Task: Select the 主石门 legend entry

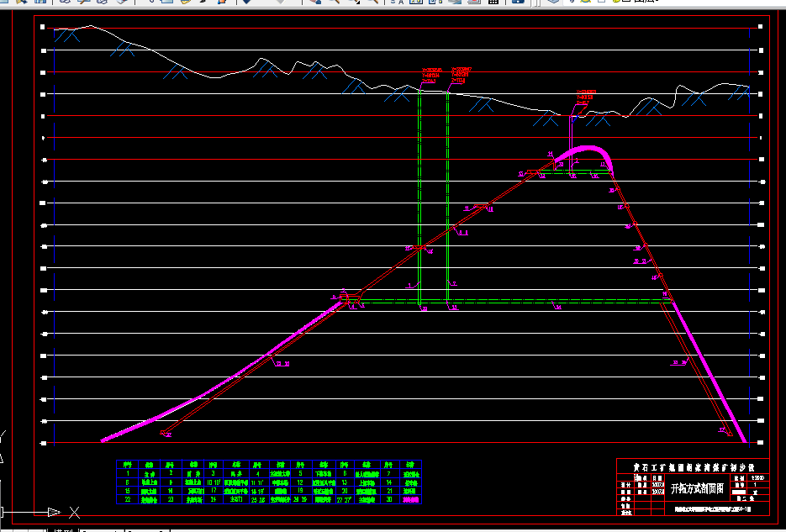Action: point(235,500)
